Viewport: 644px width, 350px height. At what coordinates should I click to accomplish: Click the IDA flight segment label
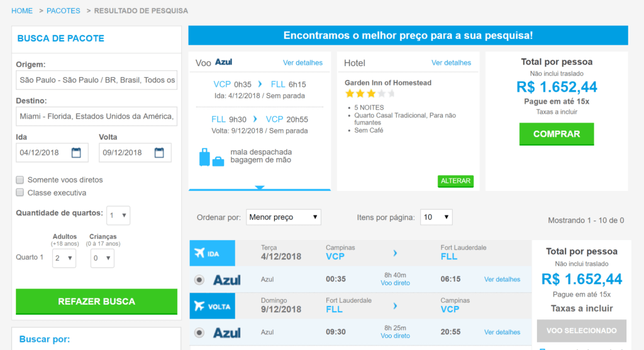(x=213, y=253)
